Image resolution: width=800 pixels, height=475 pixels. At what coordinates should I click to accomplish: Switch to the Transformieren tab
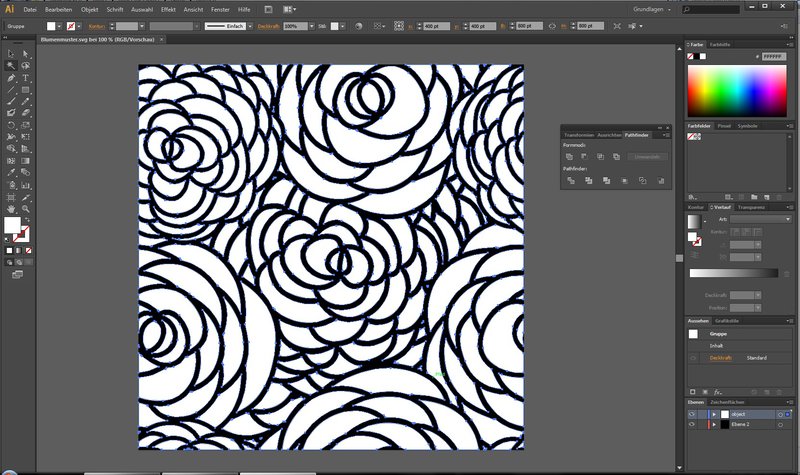pos(579,135)
